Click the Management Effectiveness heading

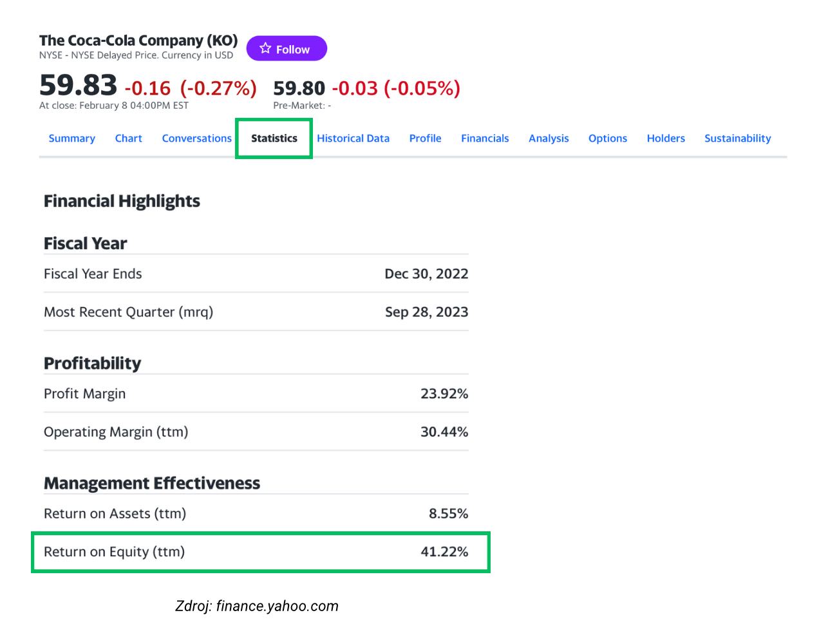(152, 484)
